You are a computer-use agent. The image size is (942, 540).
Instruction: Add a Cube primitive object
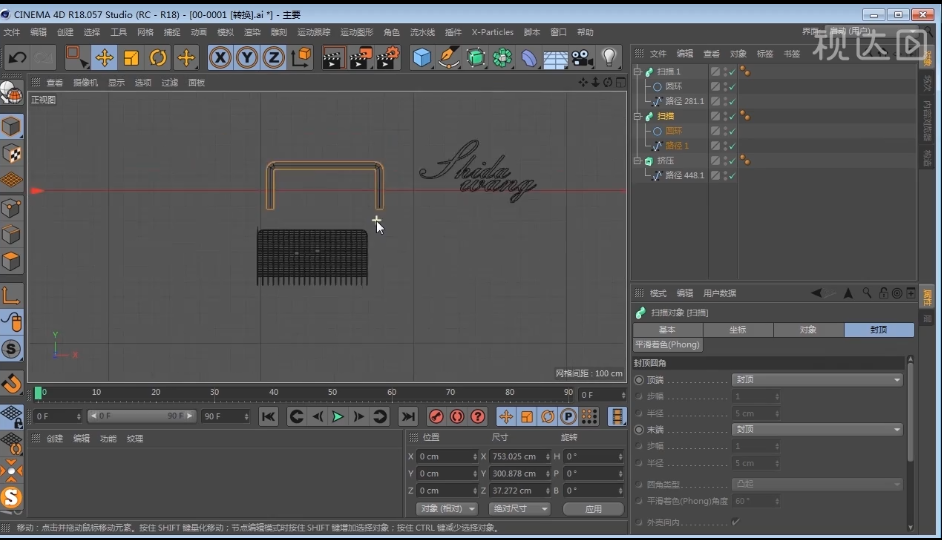click(x=422, y=58)
